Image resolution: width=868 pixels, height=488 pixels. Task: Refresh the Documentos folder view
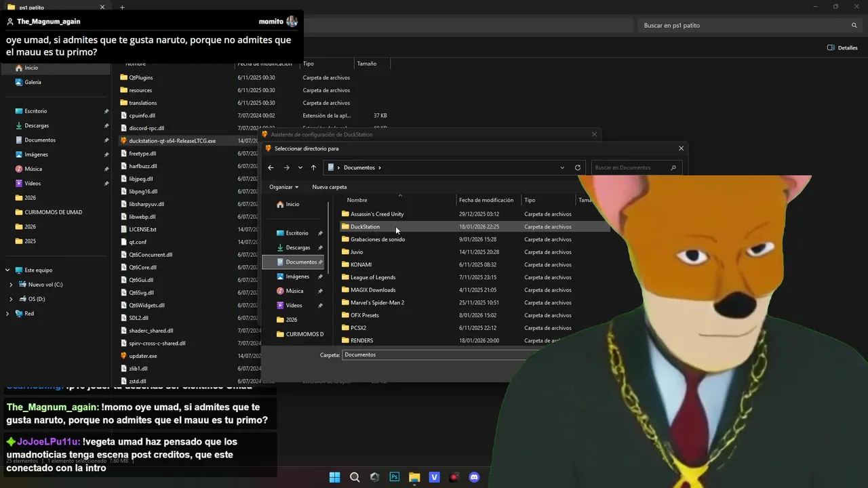point(578,167)
